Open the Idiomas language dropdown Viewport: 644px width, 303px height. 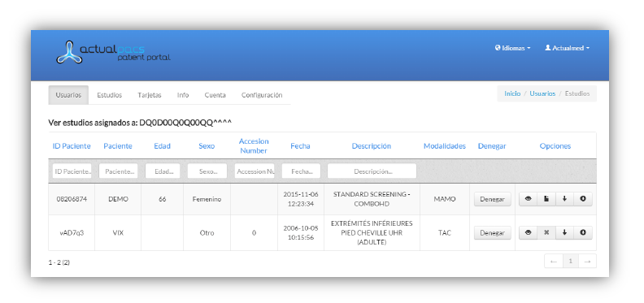pos(512,48)
